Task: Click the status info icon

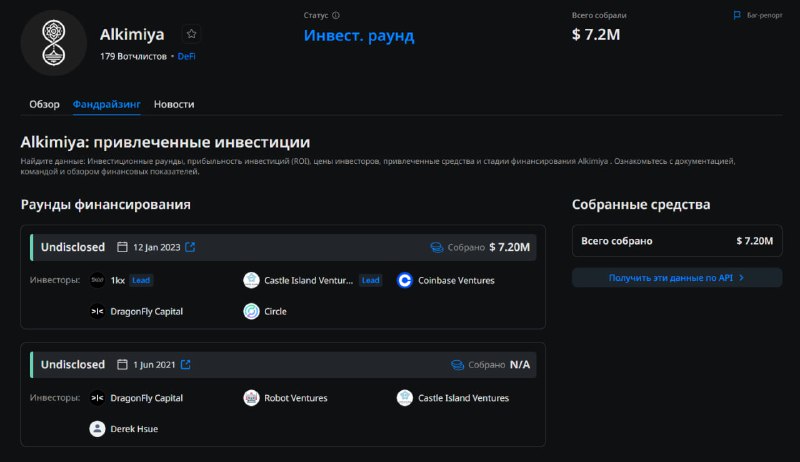Action: [x=336, y=15]
